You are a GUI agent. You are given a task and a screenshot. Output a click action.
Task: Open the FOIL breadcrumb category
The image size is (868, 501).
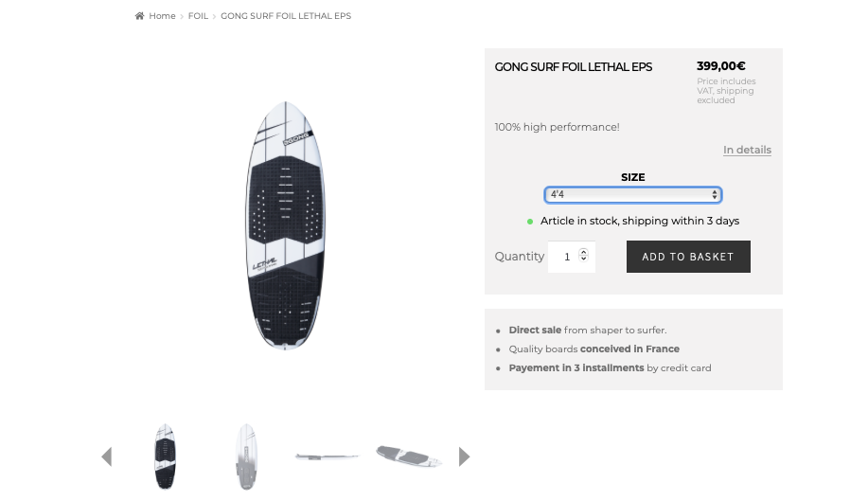coord(198,16)
